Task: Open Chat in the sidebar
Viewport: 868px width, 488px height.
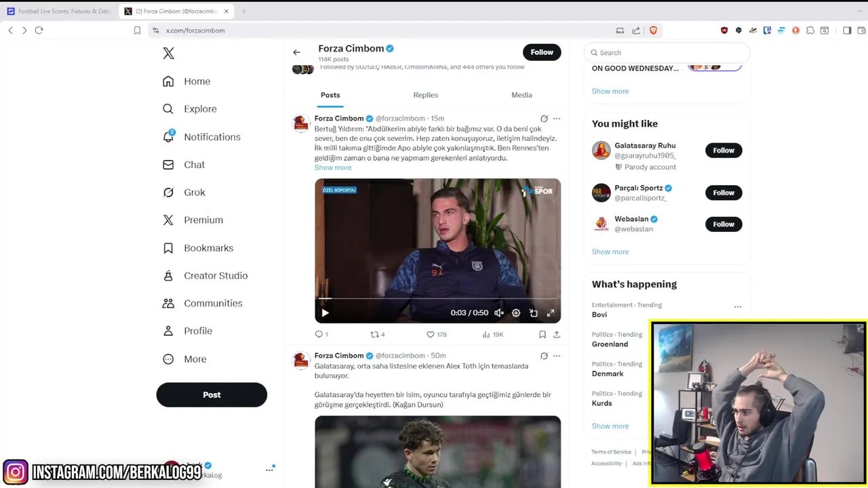Action: 184,165
